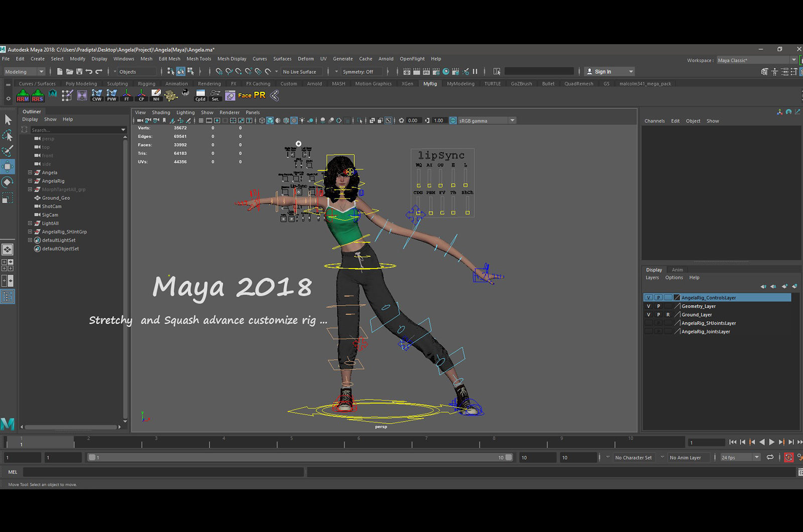Click the RRS shelf icon
The image size is (803, 532).
click(38, 95)
